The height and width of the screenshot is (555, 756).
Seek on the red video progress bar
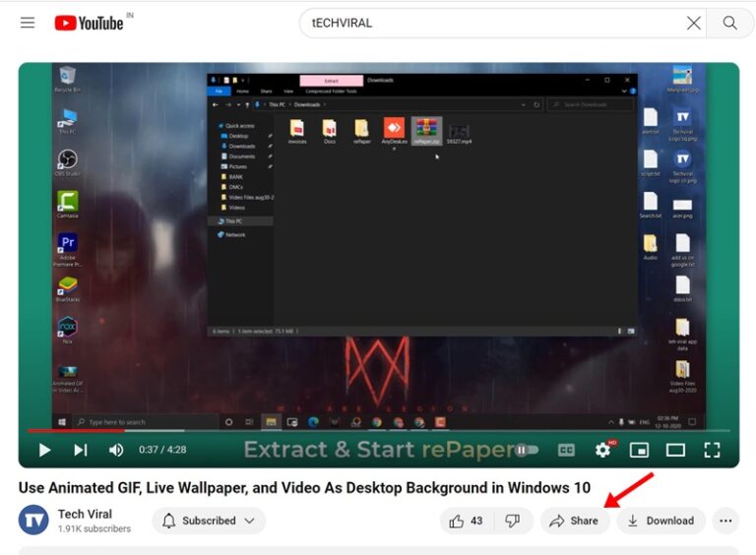click(x=378, y=430)
